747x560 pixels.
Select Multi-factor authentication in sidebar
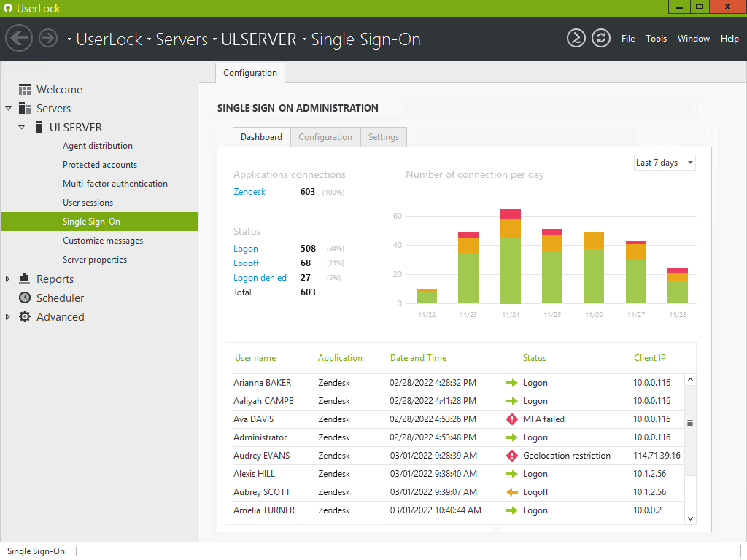[115, 184]
